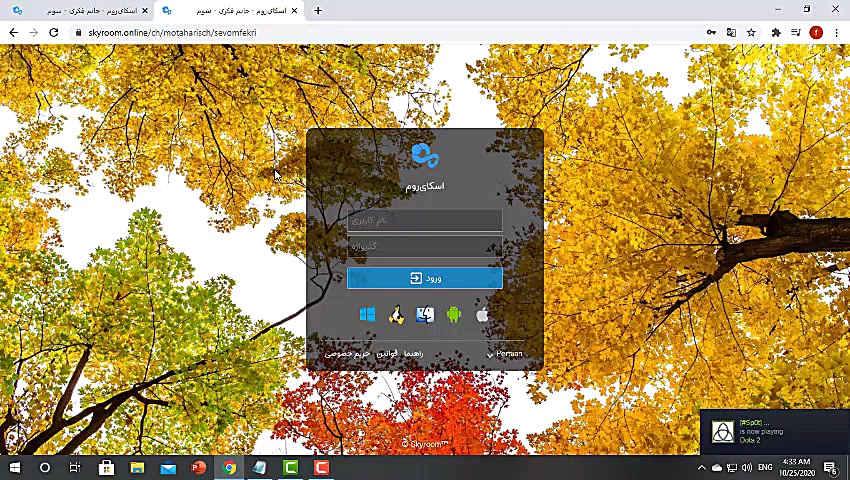The image size is (850, 480).
Task: Select the active second Skyroom tab
Action: pyautogui.click(x=228, y=11)
